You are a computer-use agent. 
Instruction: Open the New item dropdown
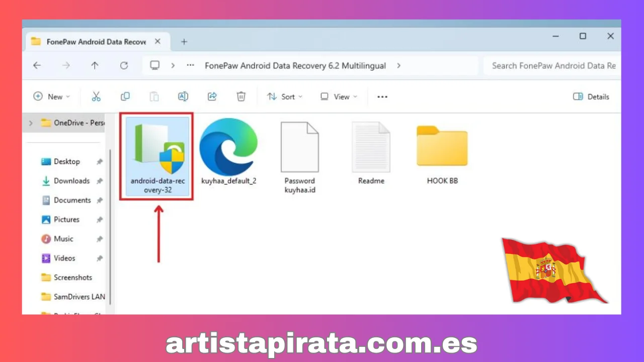(51, 97)
